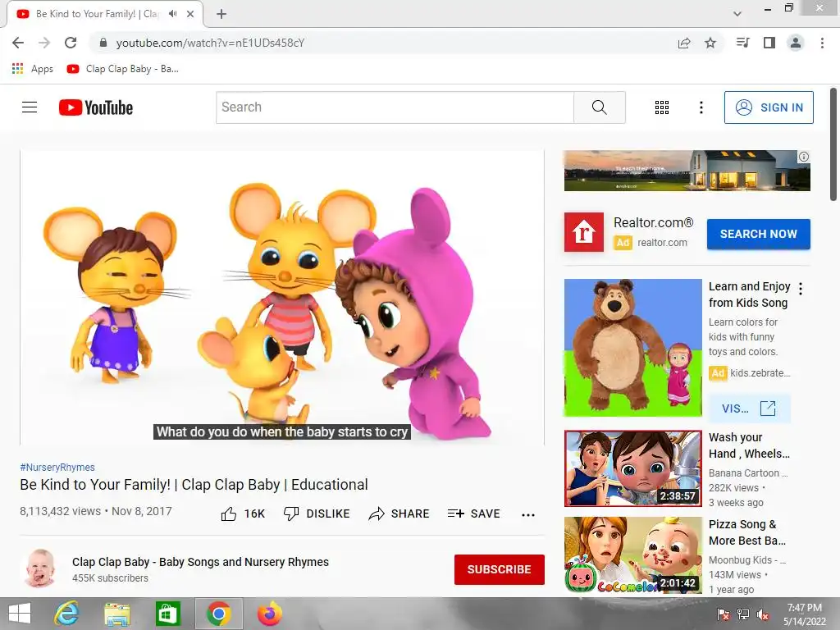
Task: Go to YouTube home via logo
Action: (96, 107)
